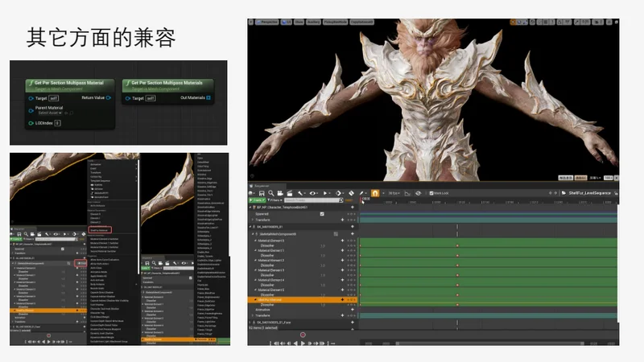The image size is (644, 362).
Task: Click Get Per Section Multipass Materials node header
Action: pos(168,85)
